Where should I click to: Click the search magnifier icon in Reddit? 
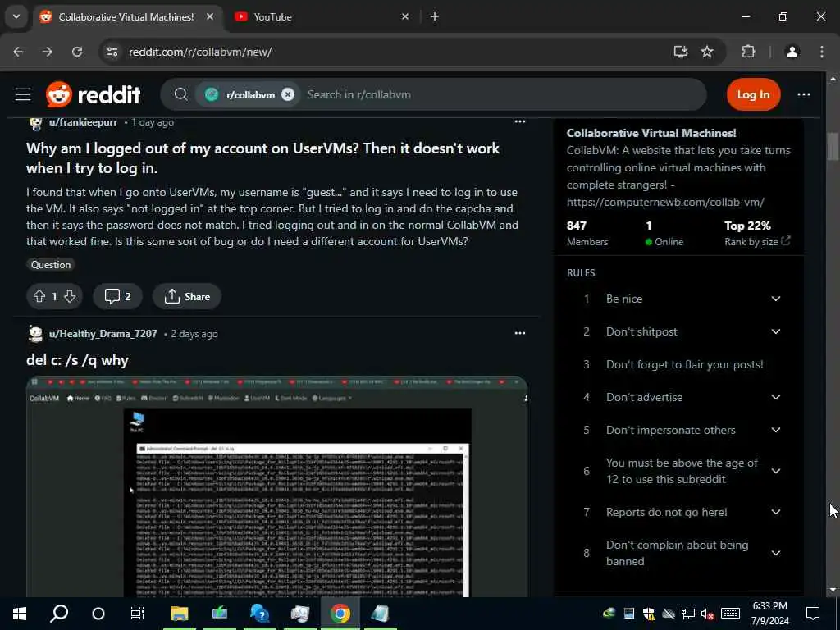(x=181, y=95)
